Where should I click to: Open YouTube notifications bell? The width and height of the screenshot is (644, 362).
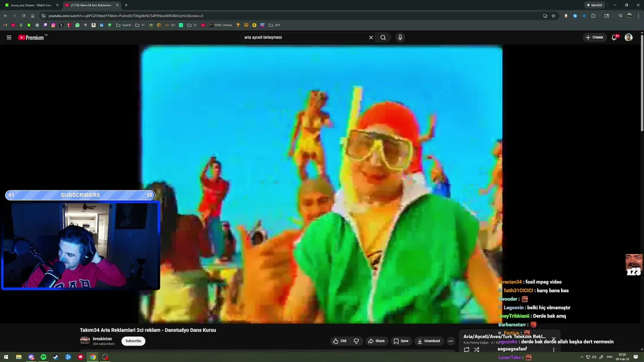point(614,37)
